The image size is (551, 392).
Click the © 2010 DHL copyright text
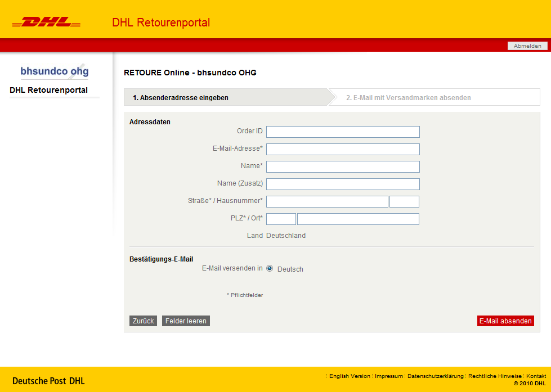(530, 383)
